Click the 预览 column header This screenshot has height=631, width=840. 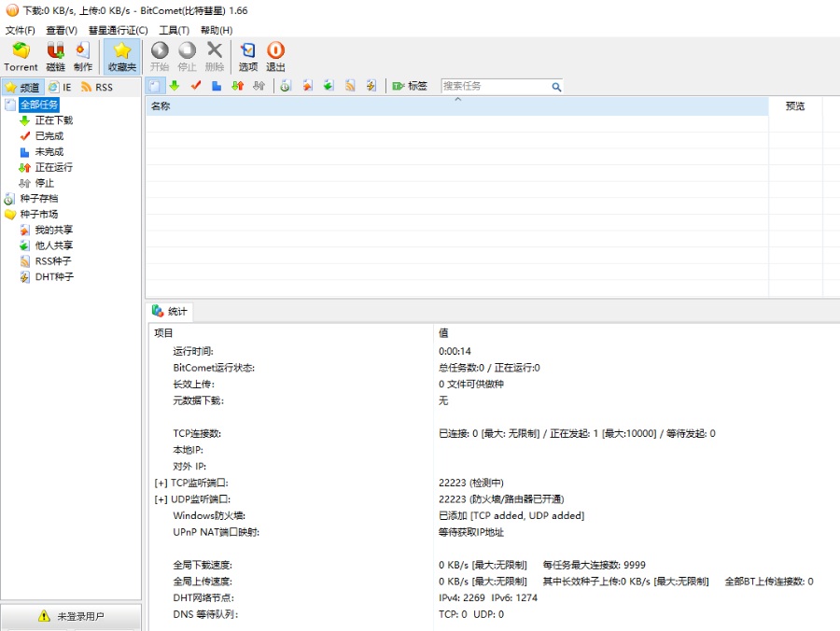tap(795, 106)
